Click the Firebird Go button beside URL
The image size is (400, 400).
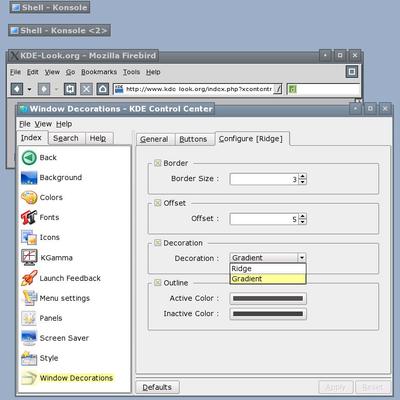[278, 89]
